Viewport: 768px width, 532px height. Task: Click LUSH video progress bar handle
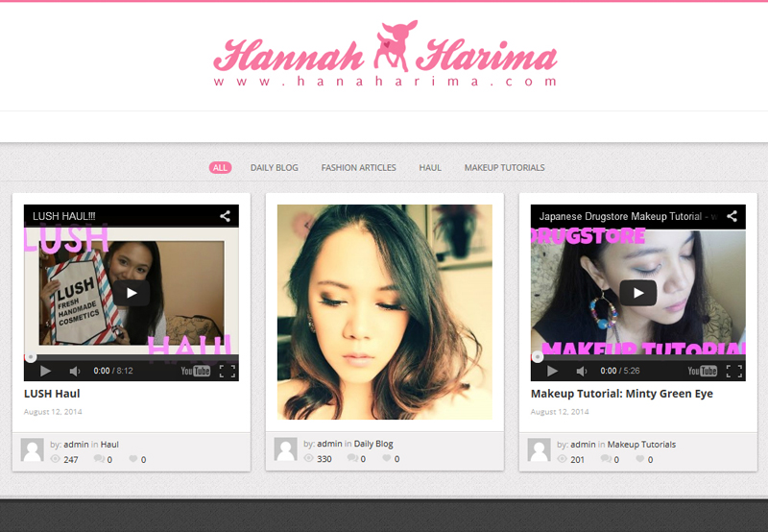click(x=31, y=357)
